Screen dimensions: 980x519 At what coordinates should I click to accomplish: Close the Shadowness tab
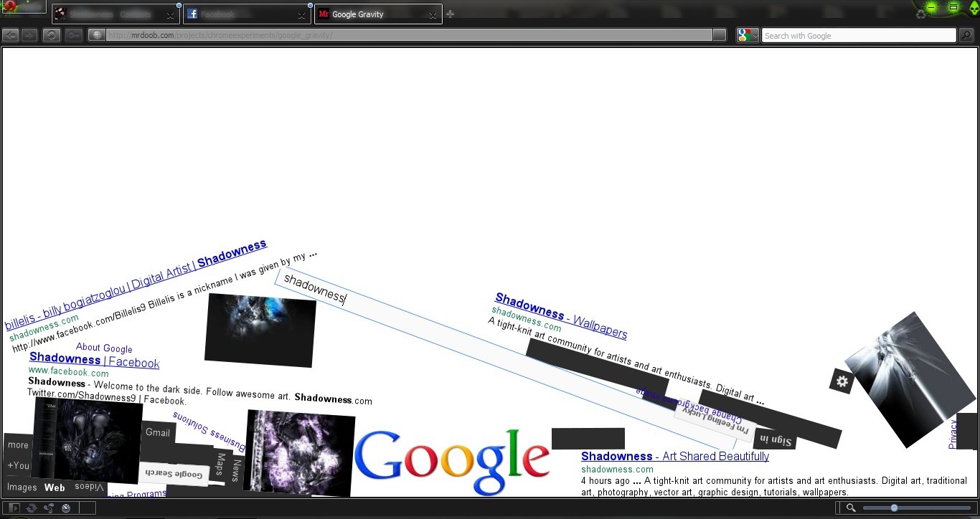[171, 15]
